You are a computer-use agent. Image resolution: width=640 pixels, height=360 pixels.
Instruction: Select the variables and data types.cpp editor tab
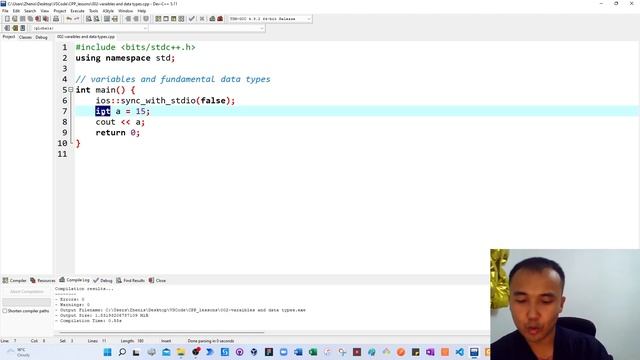point(86,37)
